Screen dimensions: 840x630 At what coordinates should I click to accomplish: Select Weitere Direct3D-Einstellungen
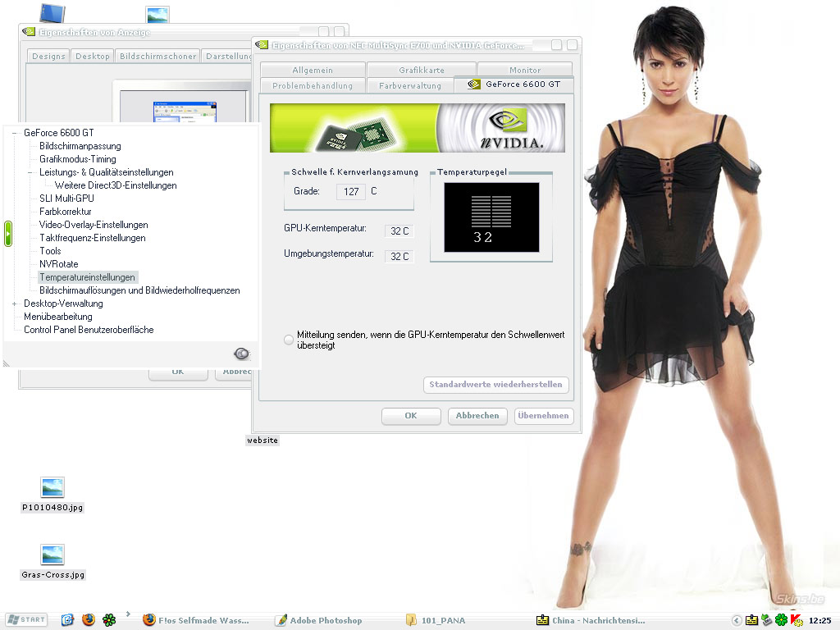(116, 185)
